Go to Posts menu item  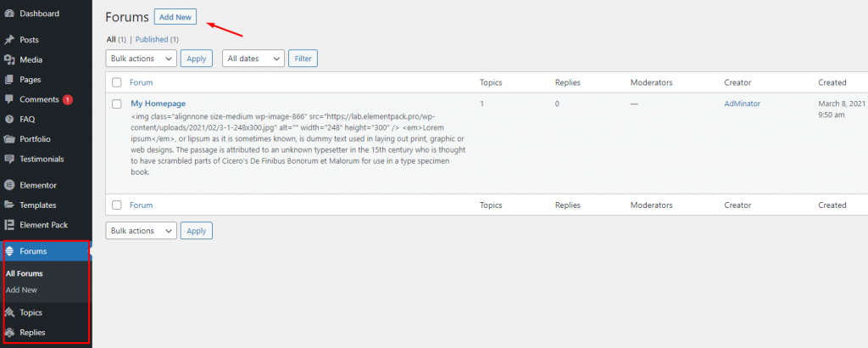[46, 40]
